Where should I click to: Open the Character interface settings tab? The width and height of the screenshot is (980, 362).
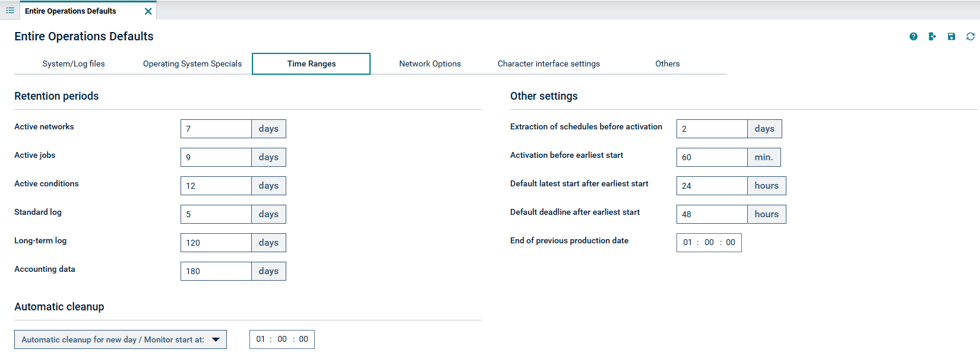point(549,63)
